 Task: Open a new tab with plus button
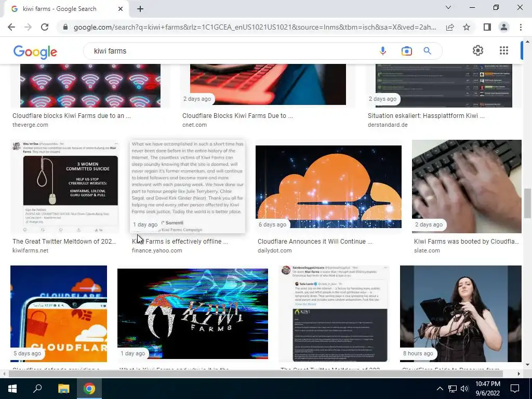coord(140,9)
